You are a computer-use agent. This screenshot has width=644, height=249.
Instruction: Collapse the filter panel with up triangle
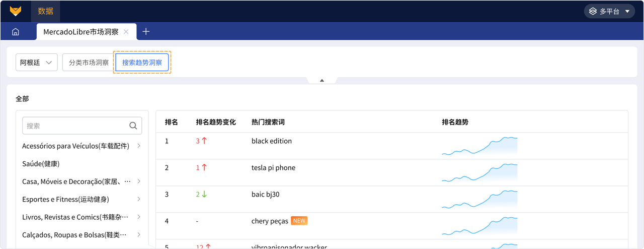click(322, 80)
